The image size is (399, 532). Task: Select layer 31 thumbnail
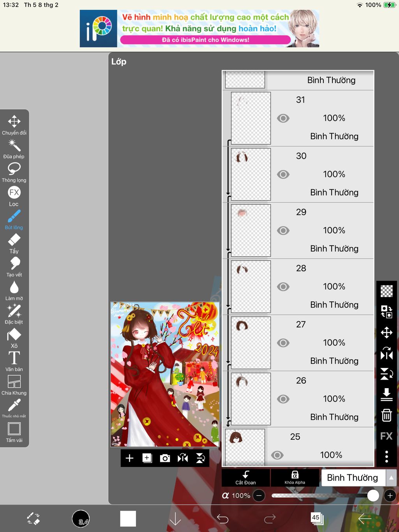coord(251,118)
